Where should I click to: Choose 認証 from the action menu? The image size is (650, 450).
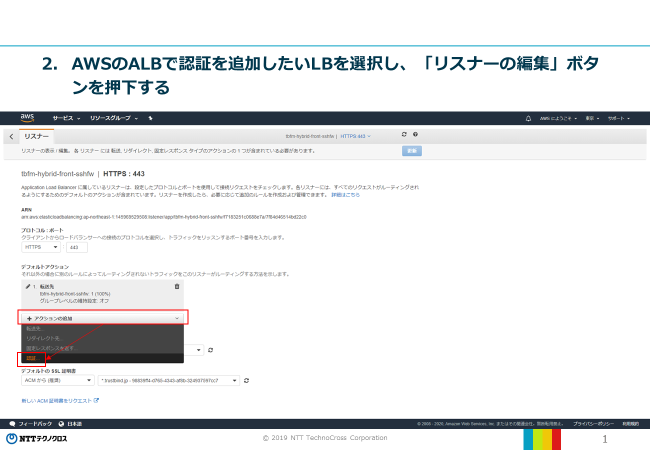coord(102,358)
